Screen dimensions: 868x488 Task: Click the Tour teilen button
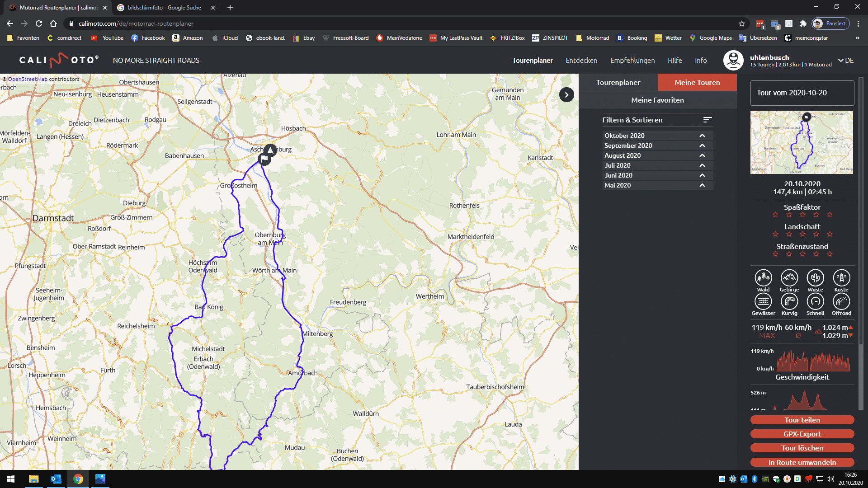click(802, 420)
